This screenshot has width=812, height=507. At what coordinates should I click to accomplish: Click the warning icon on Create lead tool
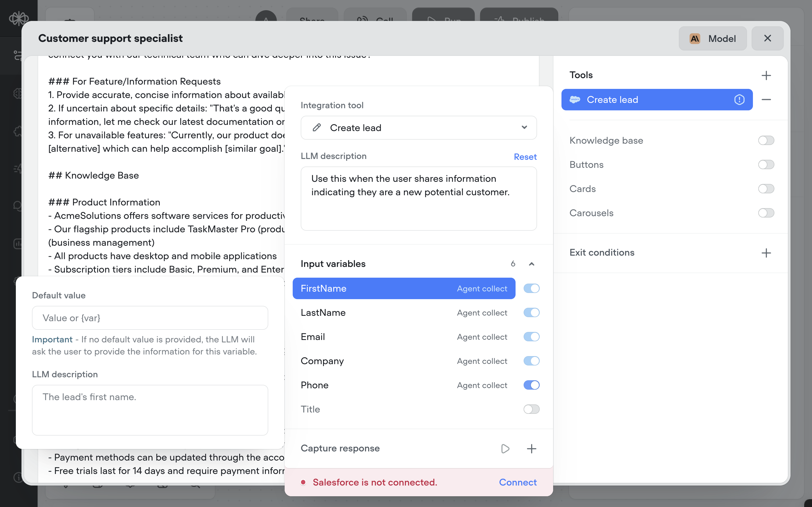[x=739, y=100]
